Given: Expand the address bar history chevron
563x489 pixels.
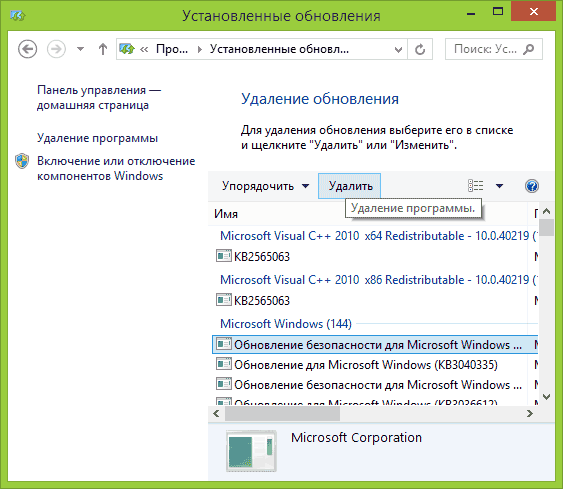Looking at the screenshot, I should pyautogui.click(x=398, y=50).
